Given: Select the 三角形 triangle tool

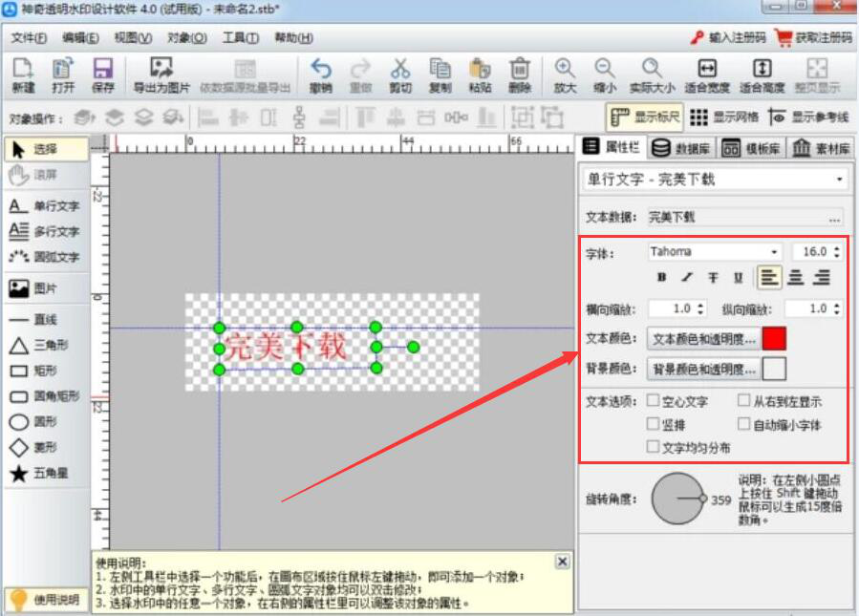Looking at the screenshot, I should point(38,345).
